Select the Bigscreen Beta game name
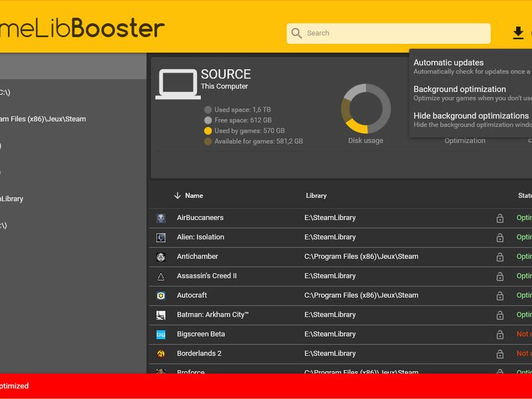Screen dimensions: 532x399 point(201,334)
